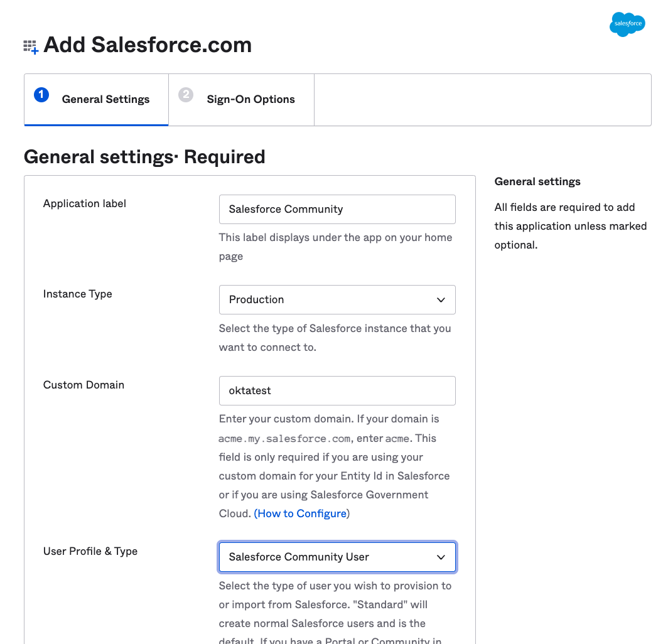Image resolution: width=668 pixels, height=644 pixels.
Task: Click the General settings sidebar heading
Action: tap(537, 181)
